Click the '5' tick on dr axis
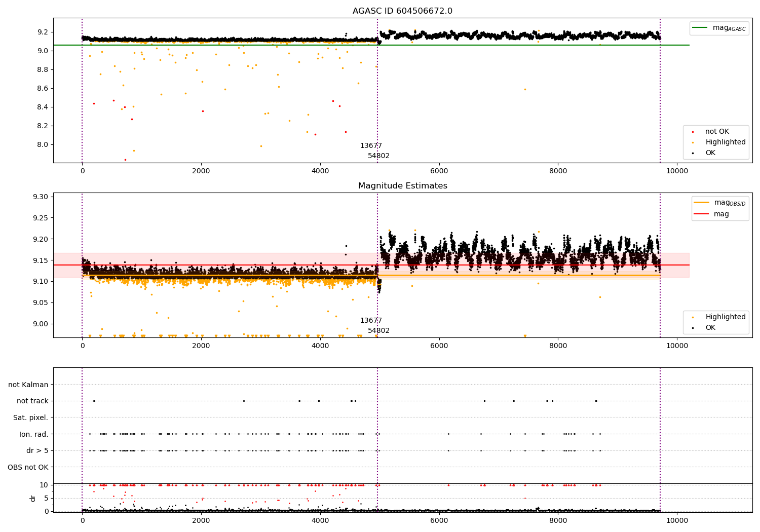Viewport: 760px width, 532px height. click(47, 498)
